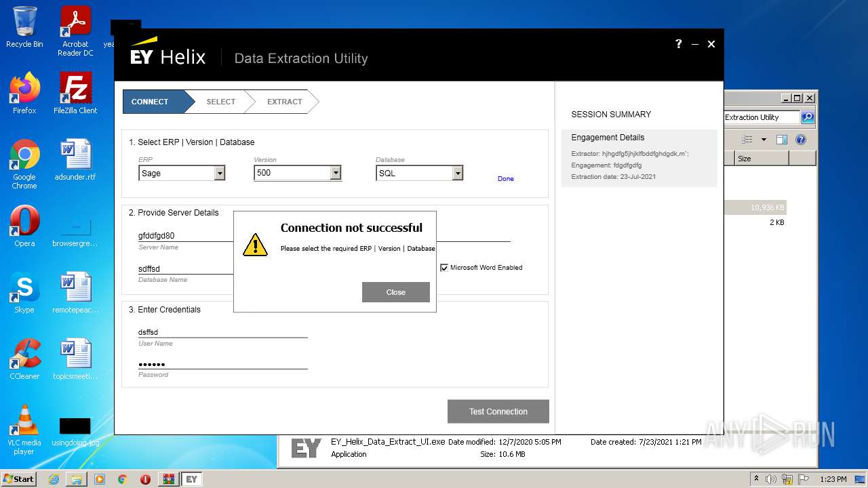
Task: Select the adsunder.rtf desktop file
Action: pyautogui.click(x=75, y=160)
